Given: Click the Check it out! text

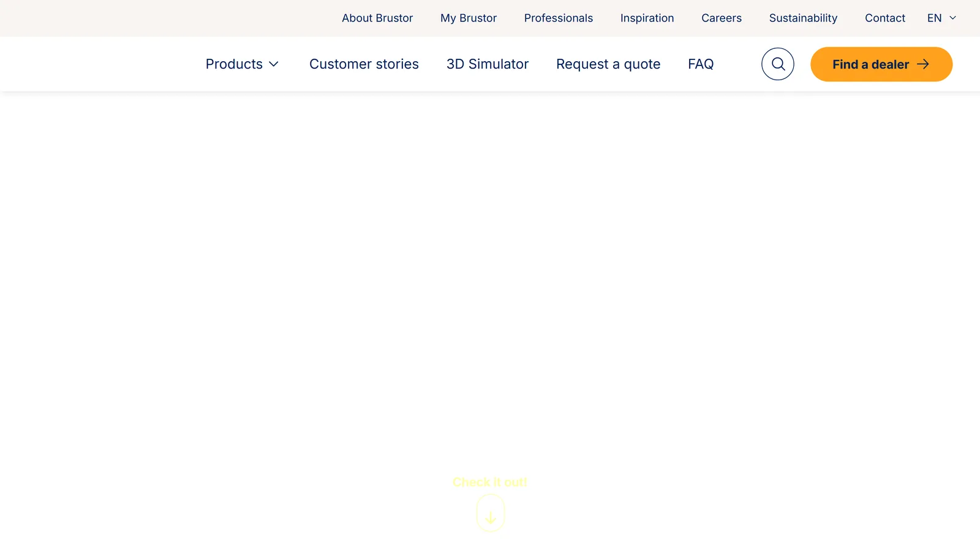Looking at the screenshot, I should coord(490,482).
